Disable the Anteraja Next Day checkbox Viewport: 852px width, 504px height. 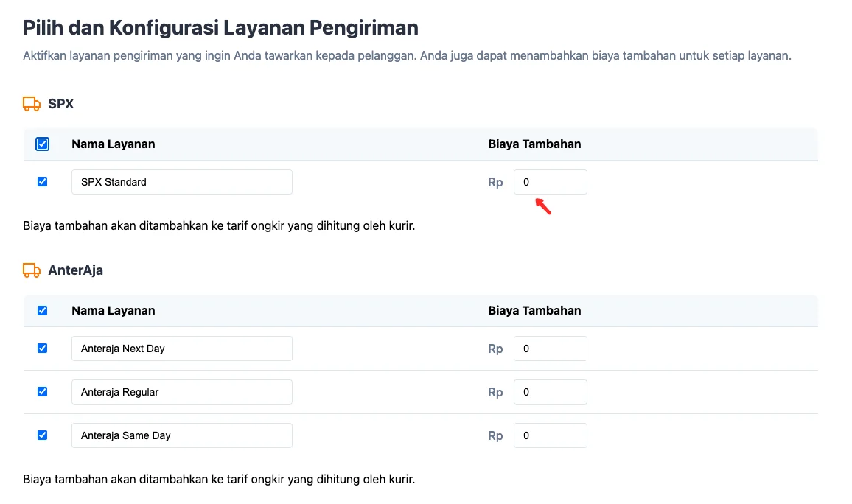click(42, 348)
